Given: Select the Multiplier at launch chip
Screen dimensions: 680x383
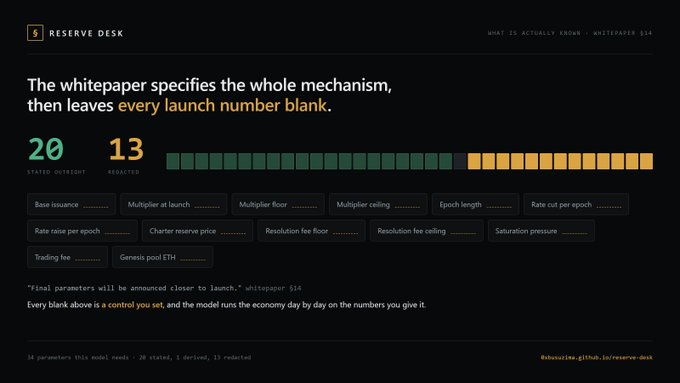Looking at the screenshot, I should pyautogui.click(x=173, y=204).
